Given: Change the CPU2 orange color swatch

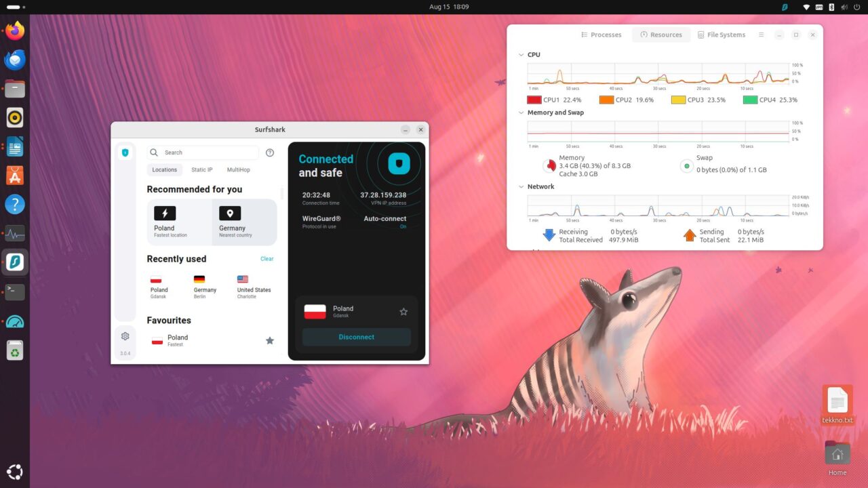Looking at the screenshot, I should pyautogui.click(x=606, y=100).
